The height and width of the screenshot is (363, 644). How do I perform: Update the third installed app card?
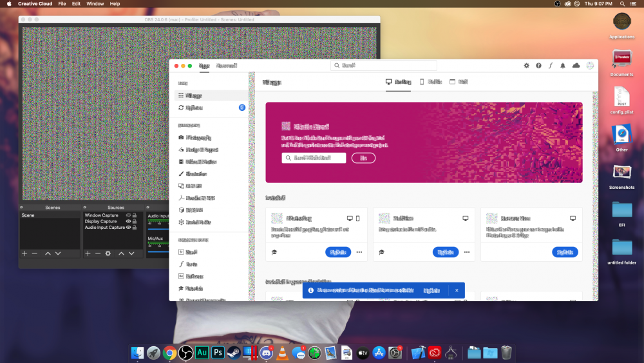[565, 252]
